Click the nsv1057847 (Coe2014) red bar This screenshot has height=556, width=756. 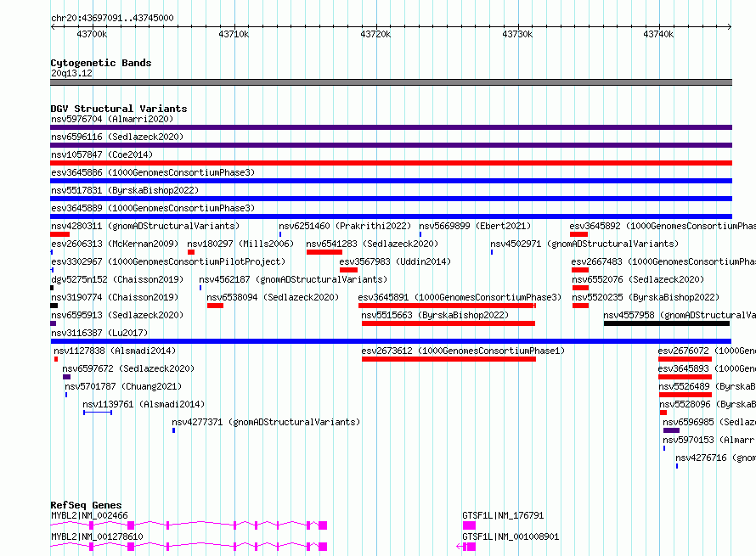[391, 163]
